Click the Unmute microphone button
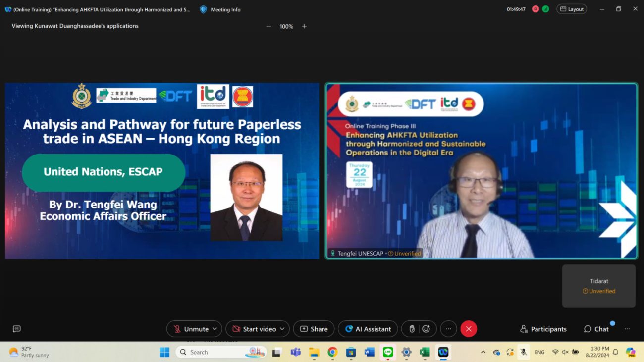The height and width of the screenshot is (362, 644). [x=191, y=329]
